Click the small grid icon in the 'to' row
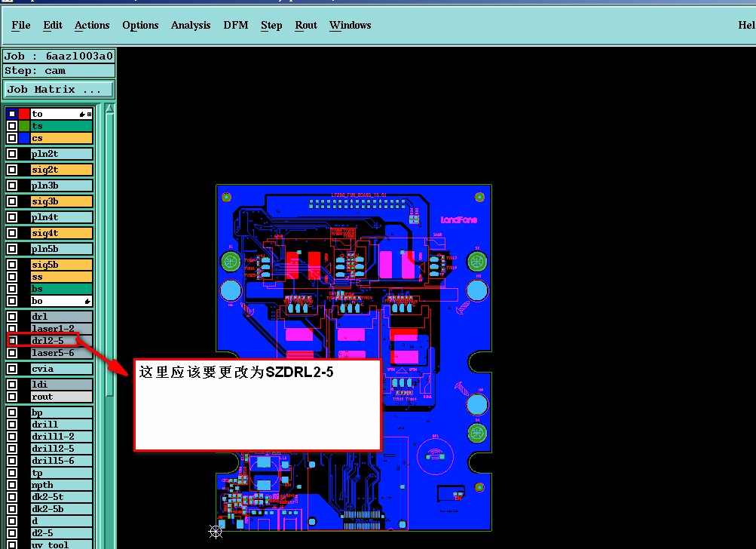756x549 pixels. tap(89, 115)
